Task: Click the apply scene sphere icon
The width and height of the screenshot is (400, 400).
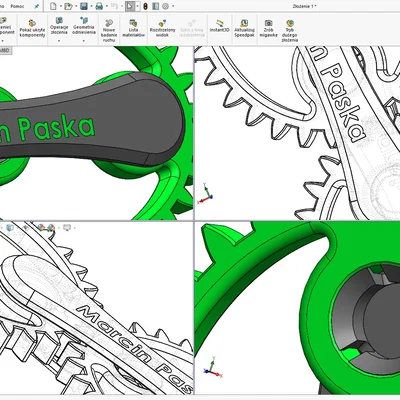Action: (x=51, y=228)
